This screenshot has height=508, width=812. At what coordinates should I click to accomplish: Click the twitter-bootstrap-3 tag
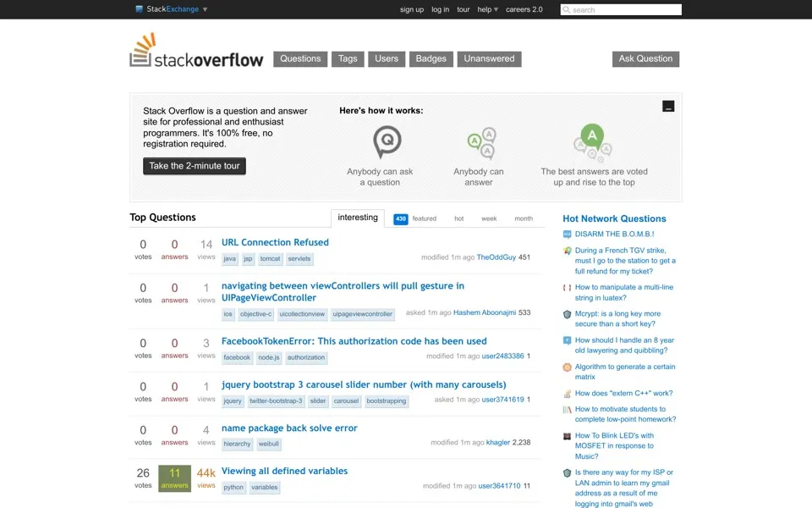point(276,401)
